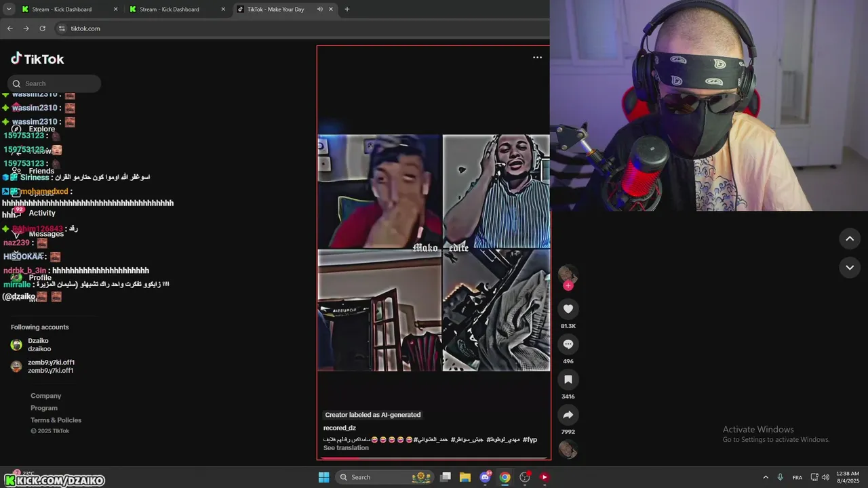
Task: Click the TikTok logo in sidebar
Action: pyautogui.click(x=37, y=59)
